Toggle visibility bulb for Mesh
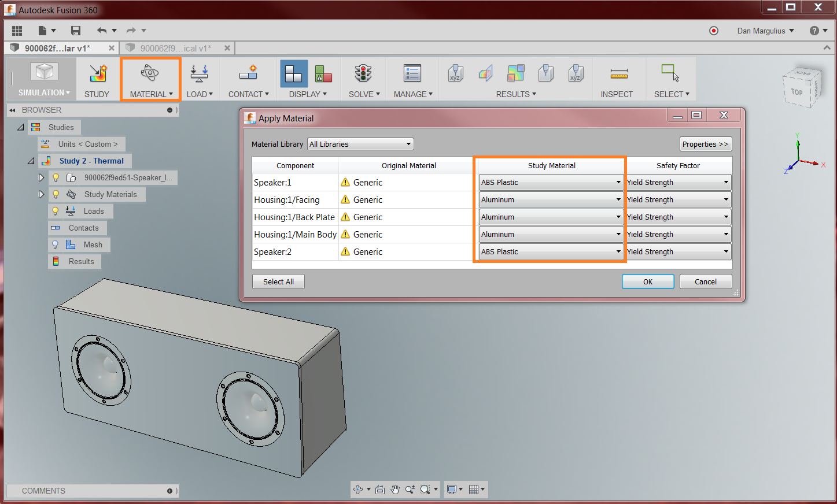The image size is (837, 504). click(x=56, y=244)
